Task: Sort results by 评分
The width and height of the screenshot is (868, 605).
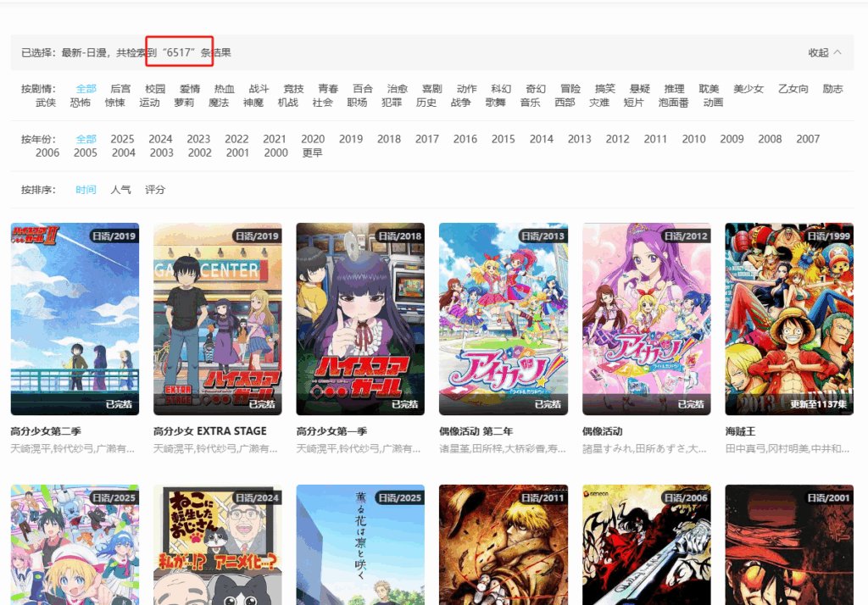Action: coord(155,189)
